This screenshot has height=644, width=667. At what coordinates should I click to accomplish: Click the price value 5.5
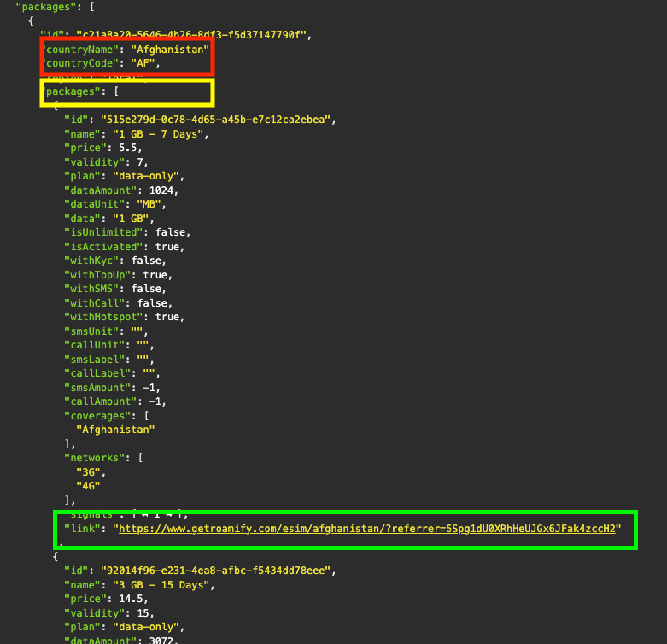pos(128,148)
